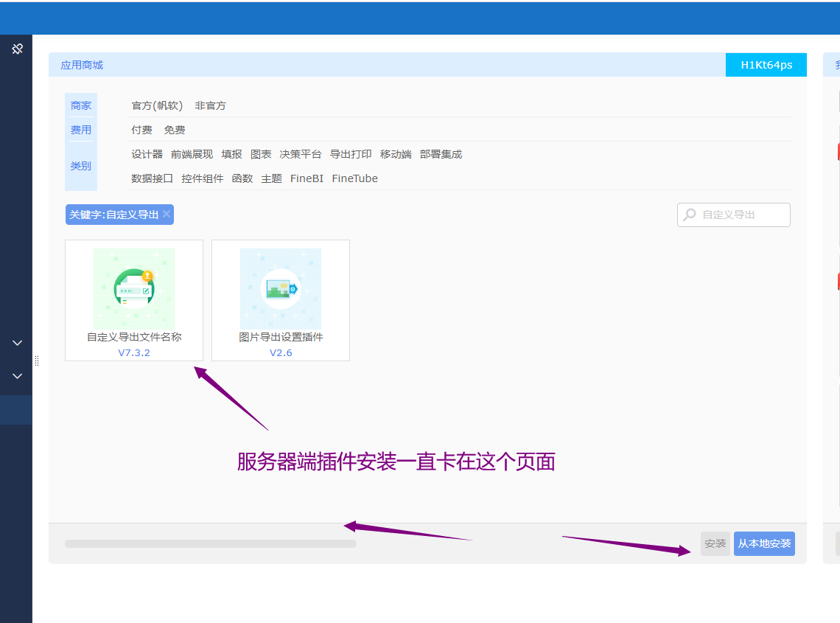Viewport: 840px width, 623px height.
Task: Expand the second sidebar chevron
Action: tap(18, 376)
